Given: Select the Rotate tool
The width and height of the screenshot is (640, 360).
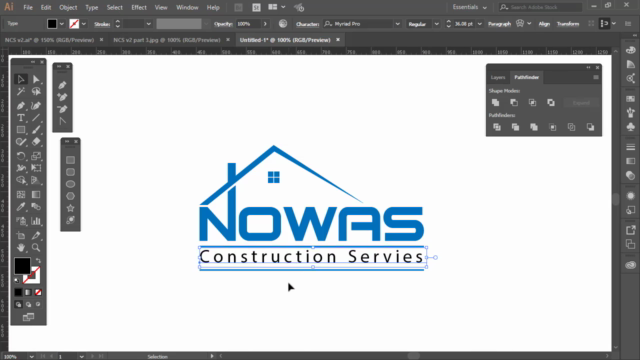Looking at the screenshot, I should pos(21,156).
